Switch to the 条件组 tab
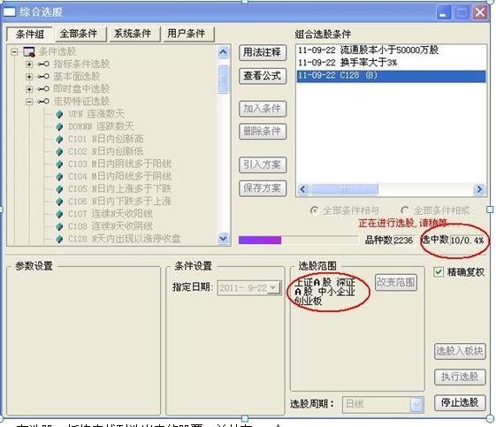The height and width of the screenshot is (427, 504). point(29,34)
